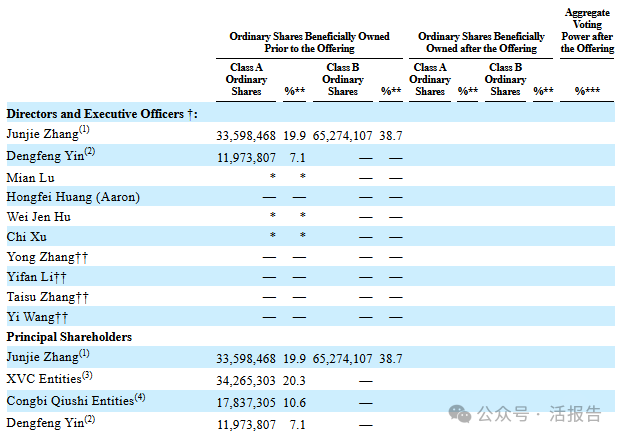
Task: Click the Dengfeng Yin director row name
Action: pos(51,155)
